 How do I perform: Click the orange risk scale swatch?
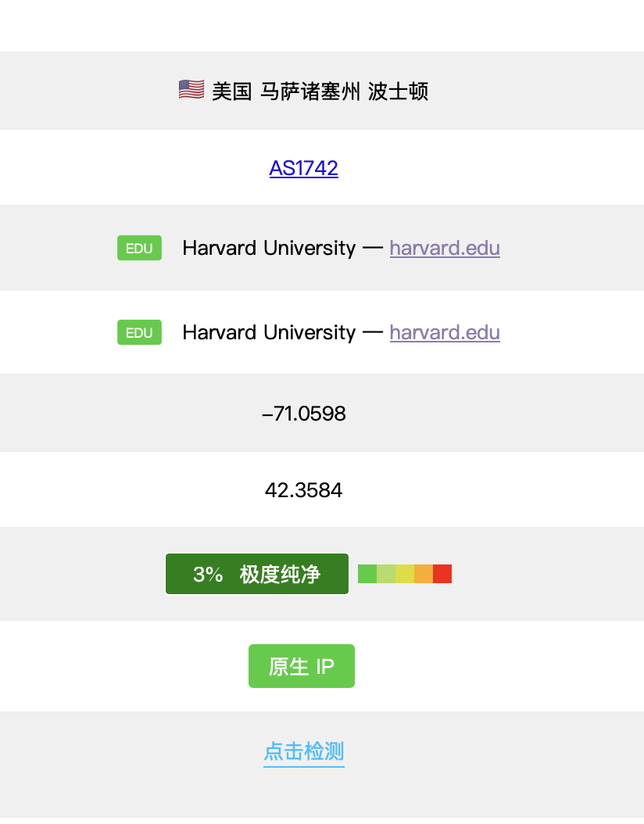[x=424, y=574]
